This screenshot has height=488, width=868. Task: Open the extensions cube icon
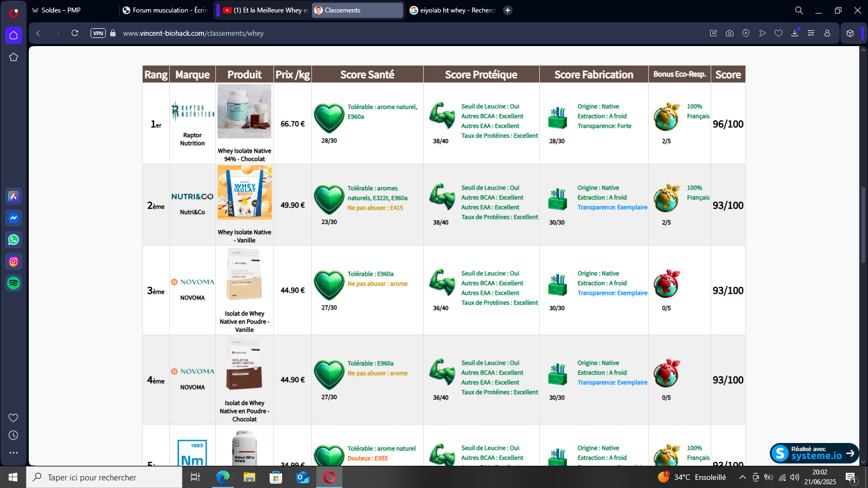point(850,33)
